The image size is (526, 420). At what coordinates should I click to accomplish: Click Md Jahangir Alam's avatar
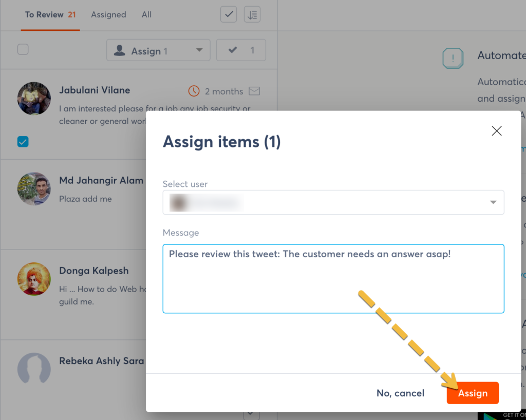(x=34, y=188)
